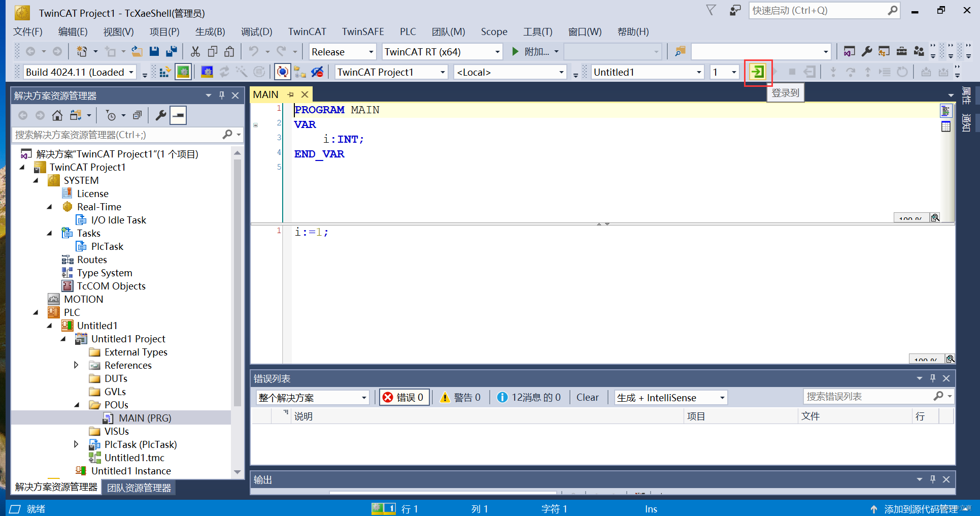
Task: Click Collapse All icon in Solution Explorer
Action: [x=137, y=115]
